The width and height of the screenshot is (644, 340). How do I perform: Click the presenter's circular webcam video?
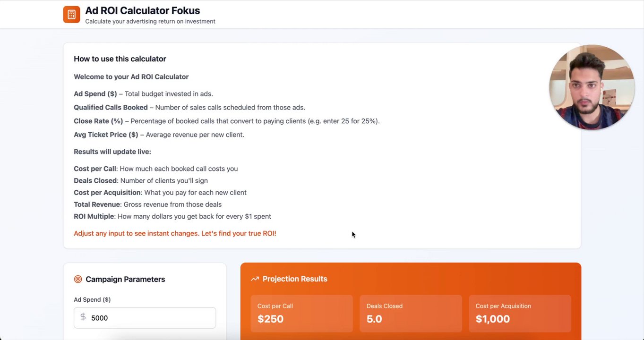coord(592,87)
